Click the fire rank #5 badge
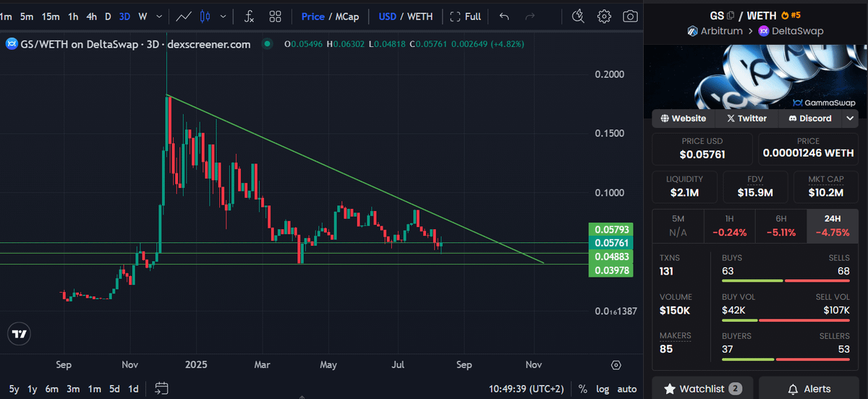This screenshot has height=399, width=868. (791, 15)
